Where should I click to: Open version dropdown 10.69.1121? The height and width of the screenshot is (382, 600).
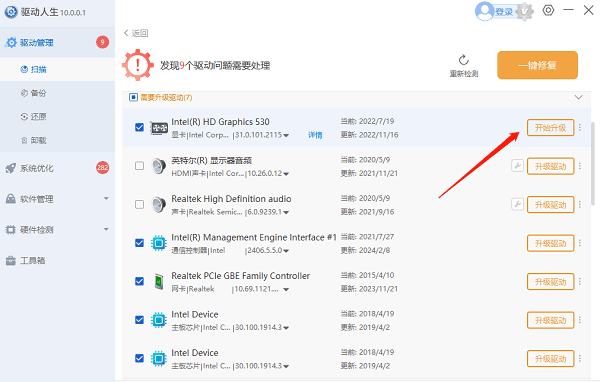point(286,289)
